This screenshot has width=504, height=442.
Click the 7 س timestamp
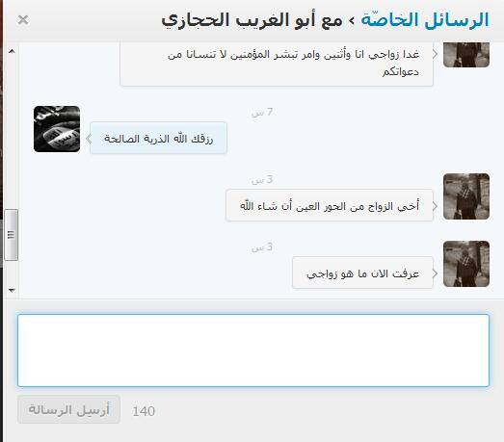tap(262, 112)
